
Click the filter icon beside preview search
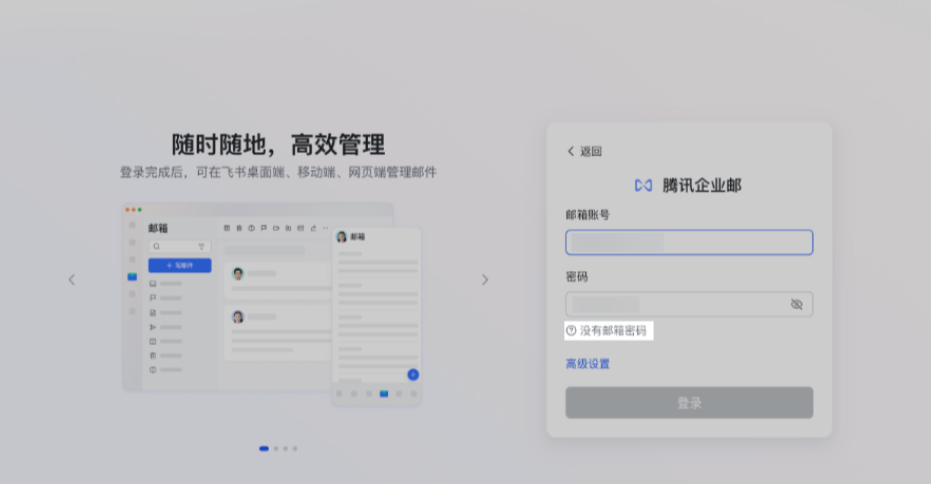[x=201, y=246]
